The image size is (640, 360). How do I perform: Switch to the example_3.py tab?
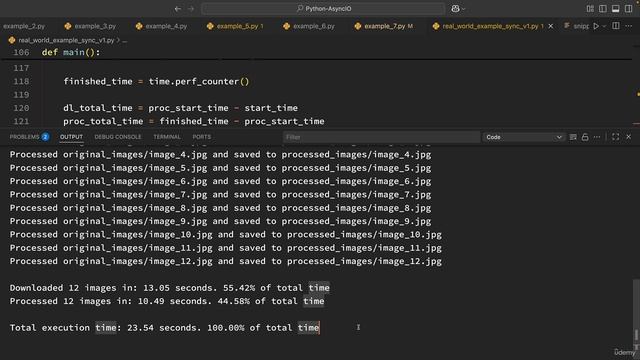coord(91,26)
